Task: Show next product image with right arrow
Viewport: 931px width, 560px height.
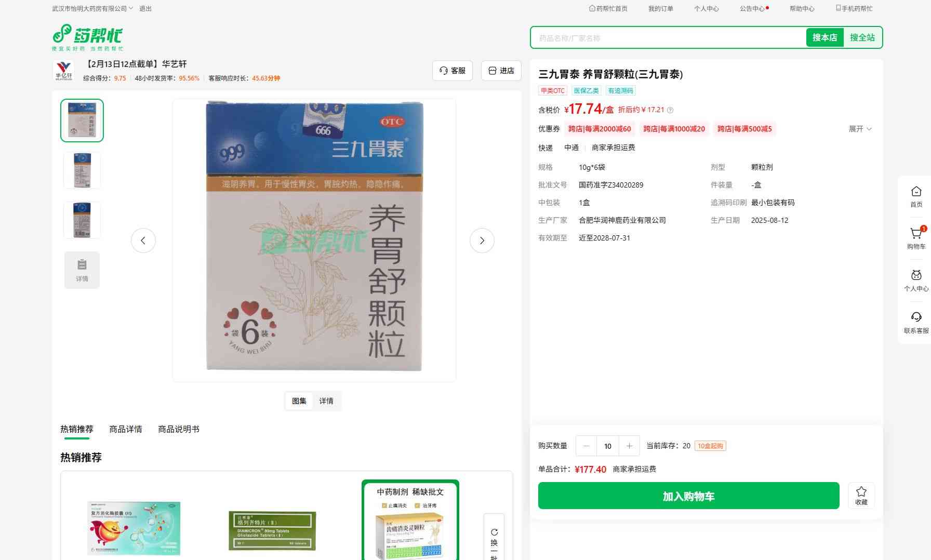Action: [482, 241]
